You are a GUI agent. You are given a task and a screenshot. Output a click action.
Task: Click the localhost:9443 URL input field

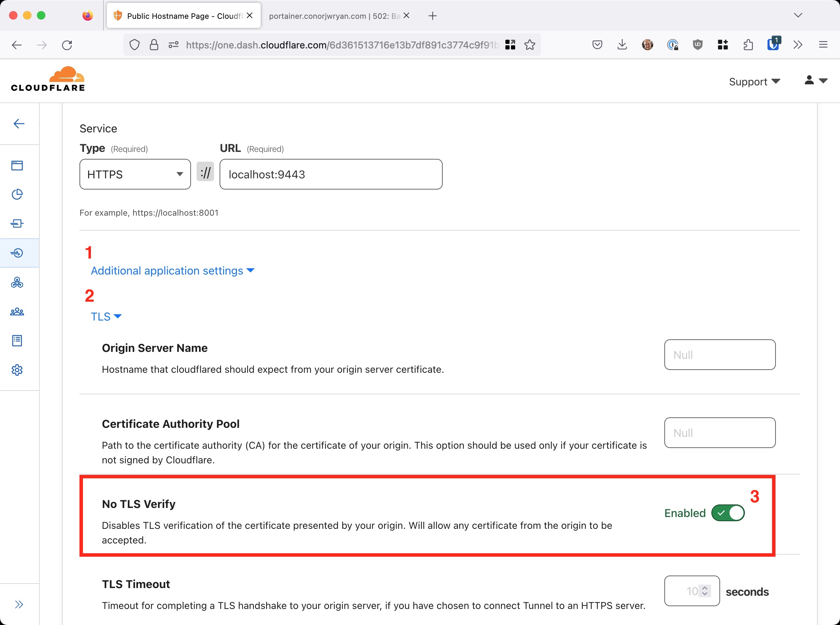(331, 174)
